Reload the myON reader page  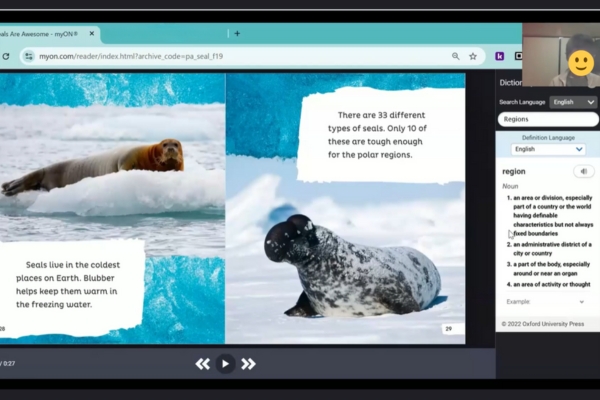[6, 57]
